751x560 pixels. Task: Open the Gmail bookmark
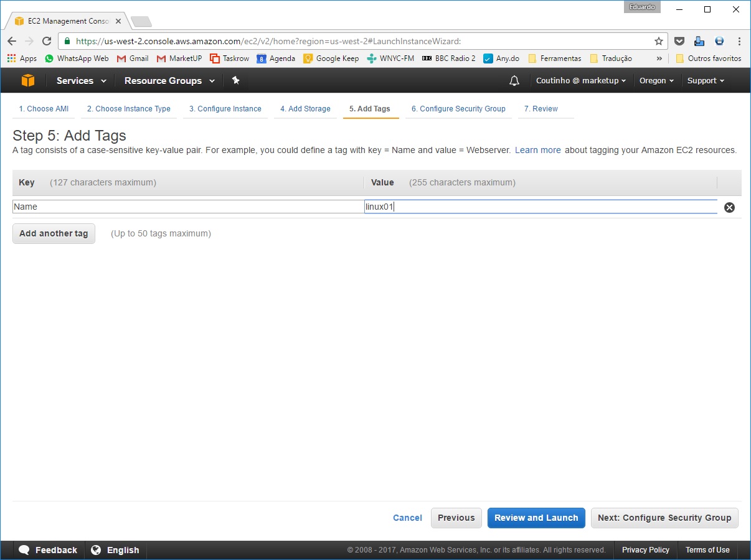click(x=133, y=58)
